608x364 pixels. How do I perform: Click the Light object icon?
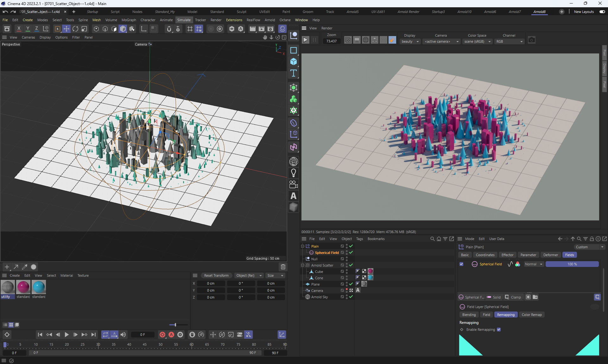pos(294,173)
